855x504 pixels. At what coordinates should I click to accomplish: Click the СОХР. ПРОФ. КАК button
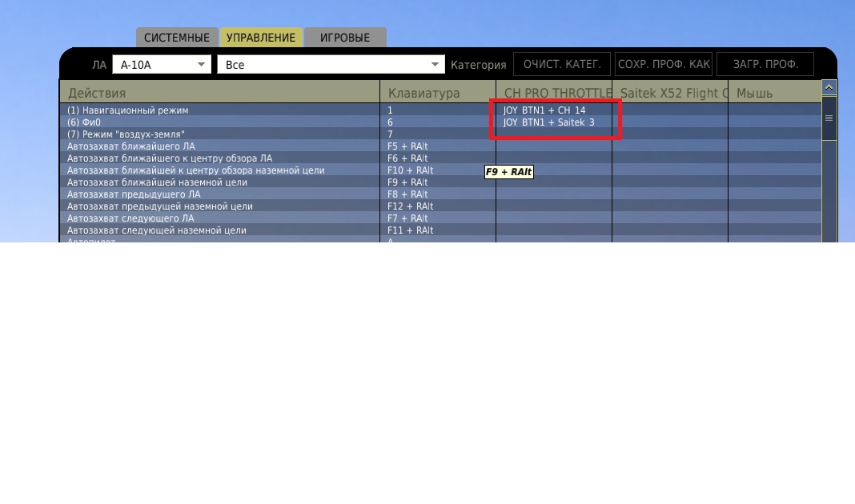(x=664, y=64)
